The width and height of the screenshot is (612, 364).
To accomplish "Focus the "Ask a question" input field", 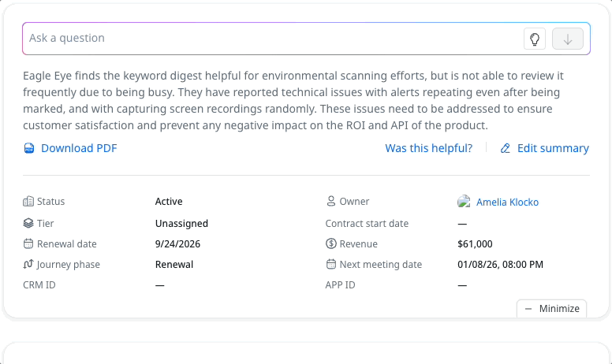I will coord(268,39).
